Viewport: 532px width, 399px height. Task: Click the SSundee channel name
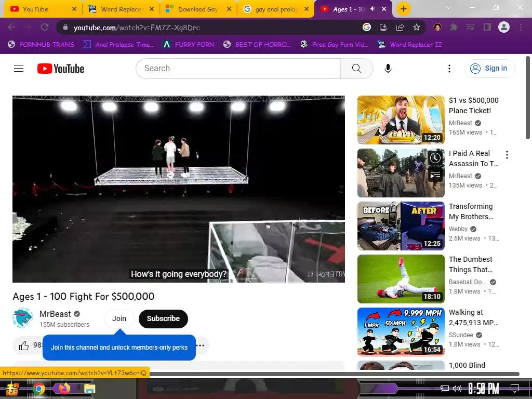(461, 335)
